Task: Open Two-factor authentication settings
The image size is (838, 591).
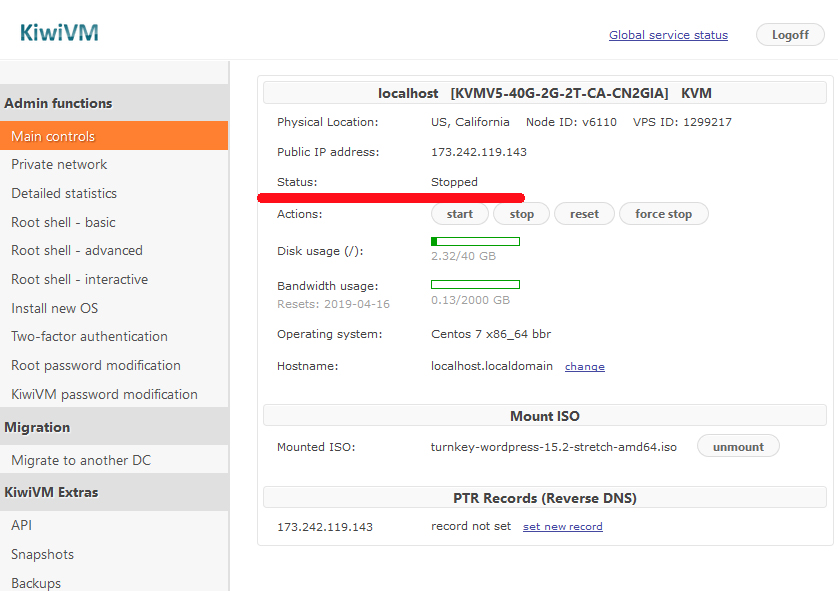Action: point(89,337)
